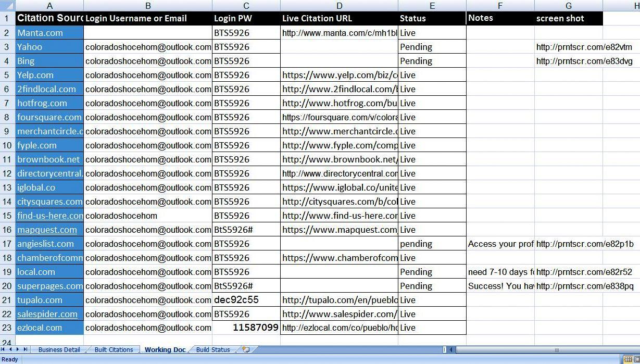The width and height of the screenshot is (640, 364).
Task: Select row 10 header for fyple.com
Action: (7, 145)
